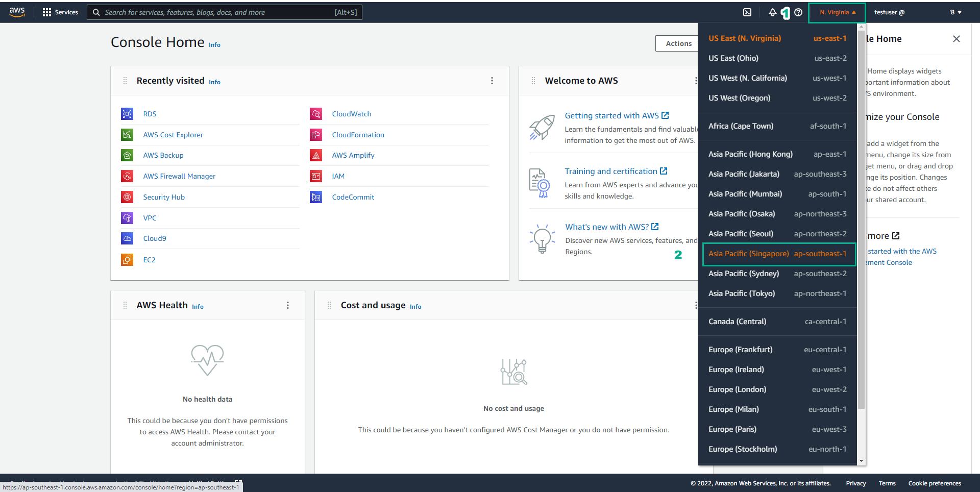Open the Privacy footer link

856,483
